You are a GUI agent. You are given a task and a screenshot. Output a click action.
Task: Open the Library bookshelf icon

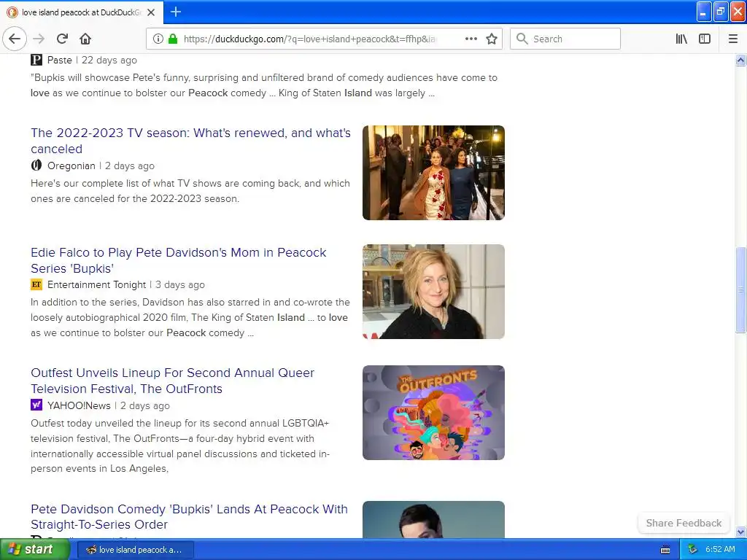(x=681, y=39)
